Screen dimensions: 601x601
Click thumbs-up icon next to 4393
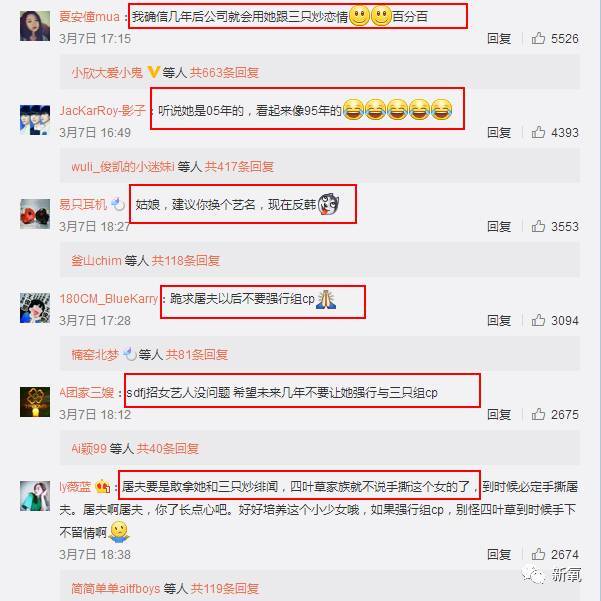(538, 132)
